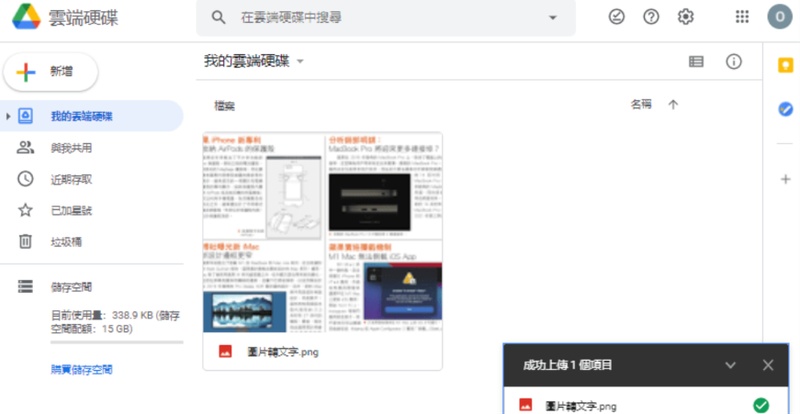This screenshot has width=800, height=414.
Task: Click 目前使用量 338.9 KB storage text
Action: click(115, 322)
